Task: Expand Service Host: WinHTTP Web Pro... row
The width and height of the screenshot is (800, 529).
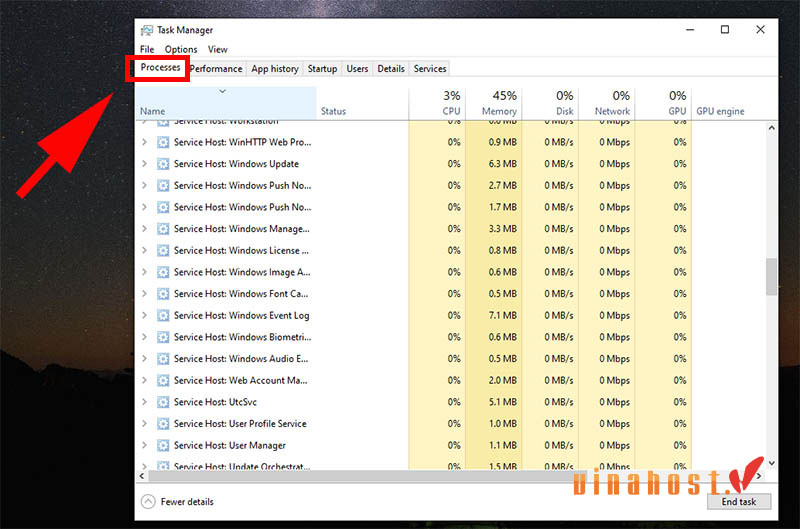Action: [x=144, y=142]
